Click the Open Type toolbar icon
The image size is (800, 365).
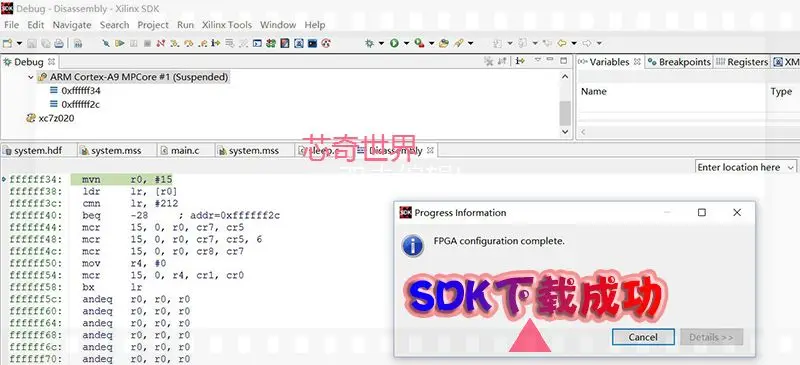[444, 43]
